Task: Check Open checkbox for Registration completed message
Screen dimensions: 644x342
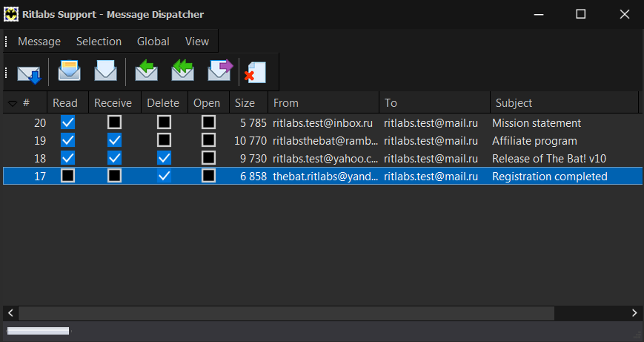Action: click(x=209, y=176)
